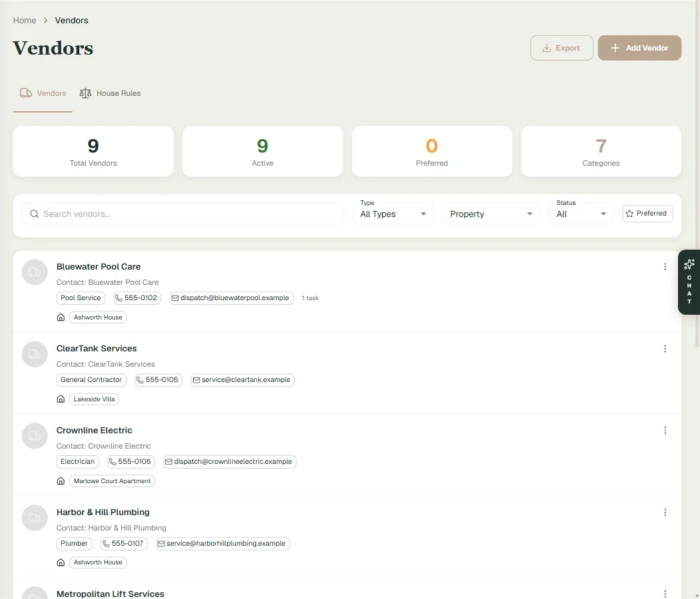Click the phone icon for 555-0106
The image size is (700, 599).
[112, 461]
